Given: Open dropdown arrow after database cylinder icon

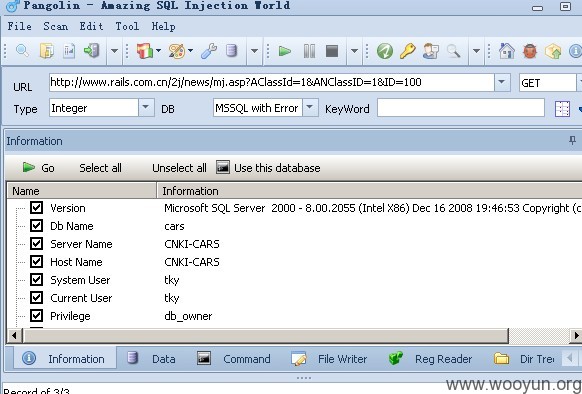Looking at the screenshot, I should pos(254,51).
